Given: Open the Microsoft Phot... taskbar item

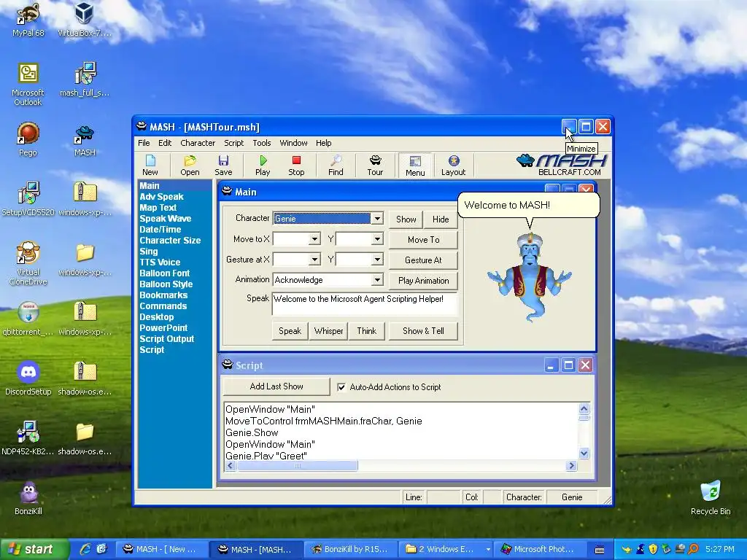Looking at the screenshot, I should click(x=539, y=550).
